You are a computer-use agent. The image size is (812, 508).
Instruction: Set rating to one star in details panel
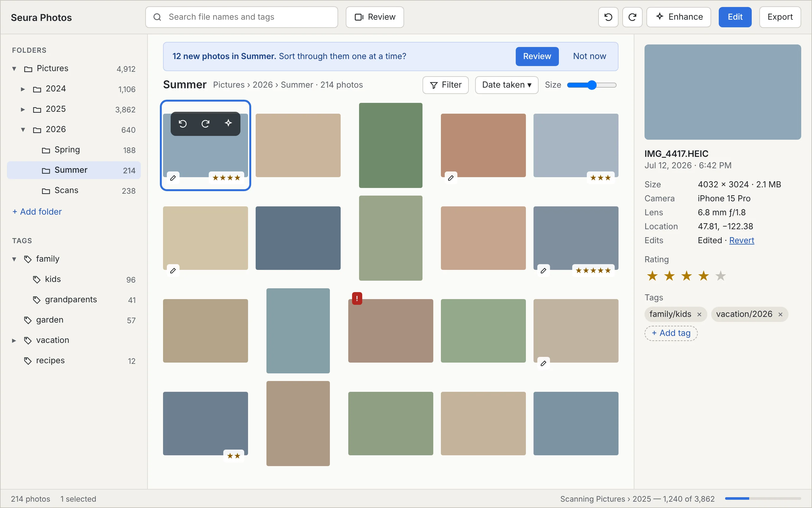click(652, 276)
